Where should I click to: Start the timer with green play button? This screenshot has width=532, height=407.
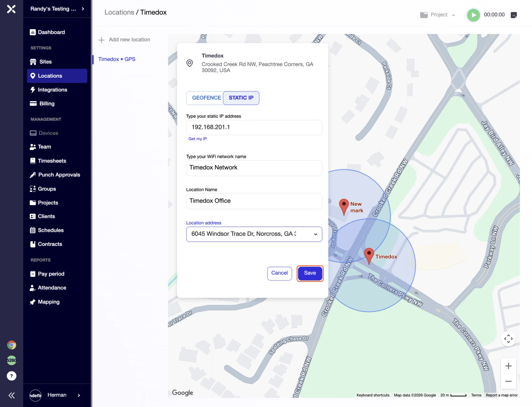(x=473, y=15)
